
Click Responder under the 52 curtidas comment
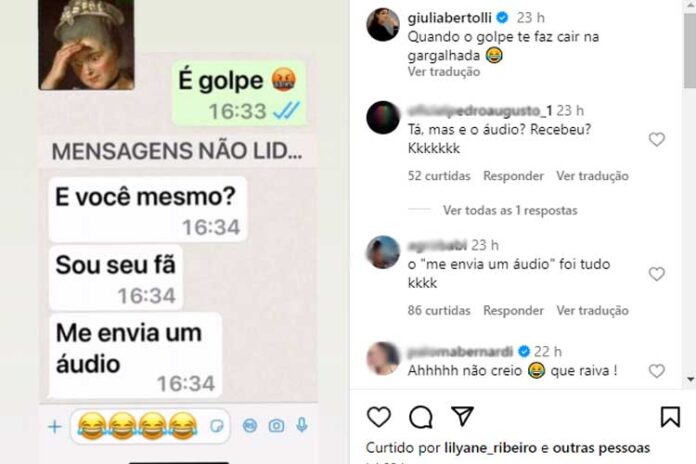(x=513, y=176)
